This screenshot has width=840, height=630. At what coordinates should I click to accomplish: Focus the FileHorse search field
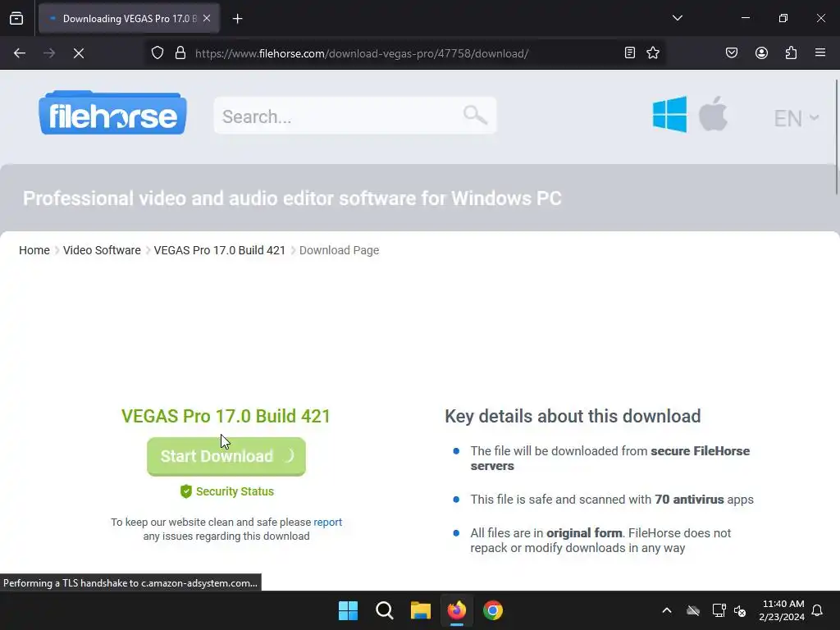coord(354,116)
